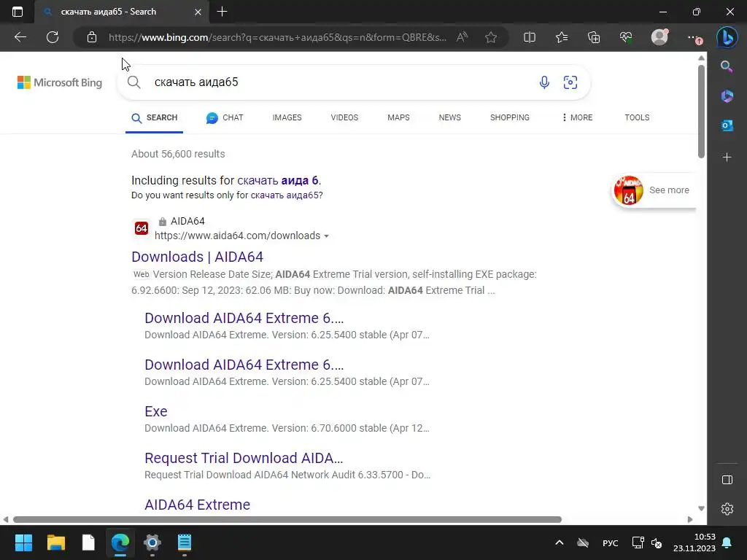Go back to the previous page
The image size is (747, 560).
coord(20,37)
